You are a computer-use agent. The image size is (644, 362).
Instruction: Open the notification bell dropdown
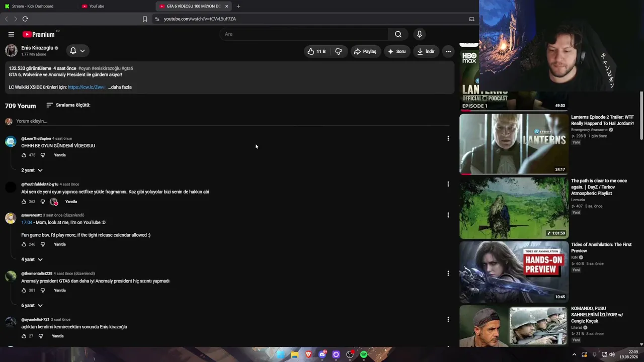click(77, 51)
